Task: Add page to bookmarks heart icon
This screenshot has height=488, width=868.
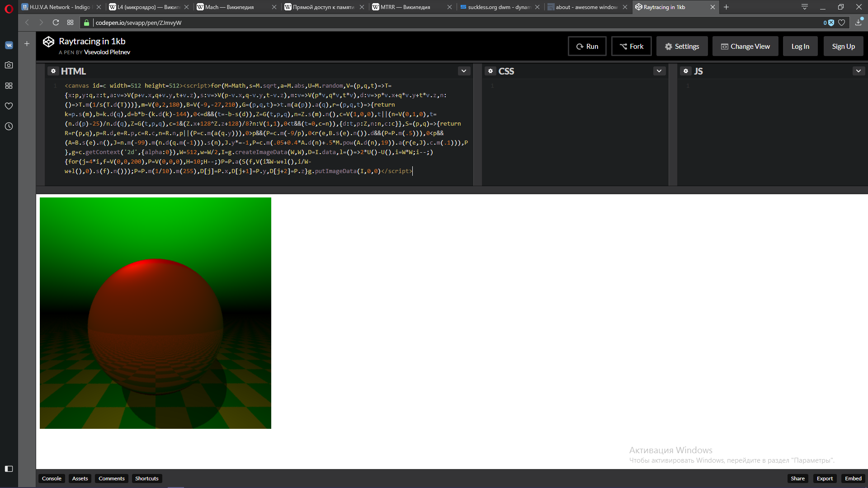Action: (x=841, y=23)
